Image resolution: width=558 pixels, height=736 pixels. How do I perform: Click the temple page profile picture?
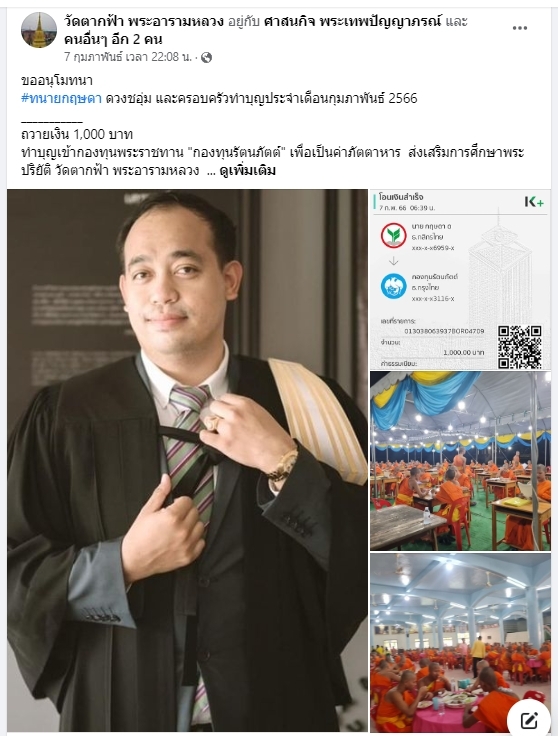(39, 30)
